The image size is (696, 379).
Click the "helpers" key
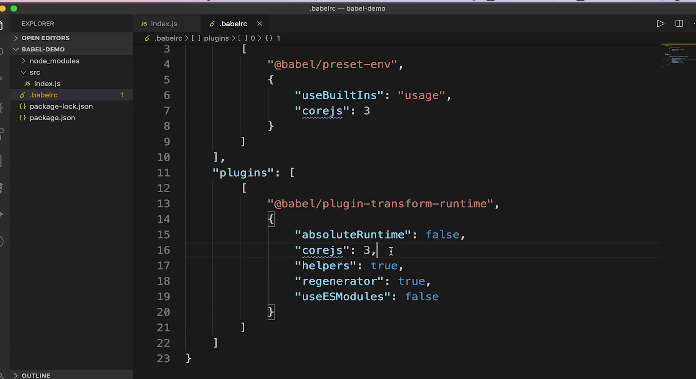click(325, 266)
